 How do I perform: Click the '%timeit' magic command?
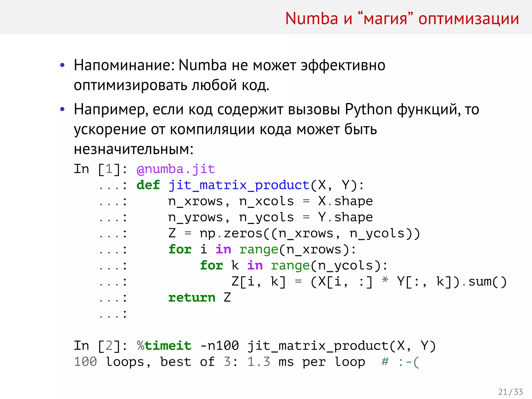[164, 346]
